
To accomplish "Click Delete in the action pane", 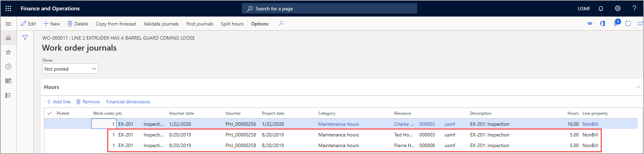I will (x=78, y=24).
